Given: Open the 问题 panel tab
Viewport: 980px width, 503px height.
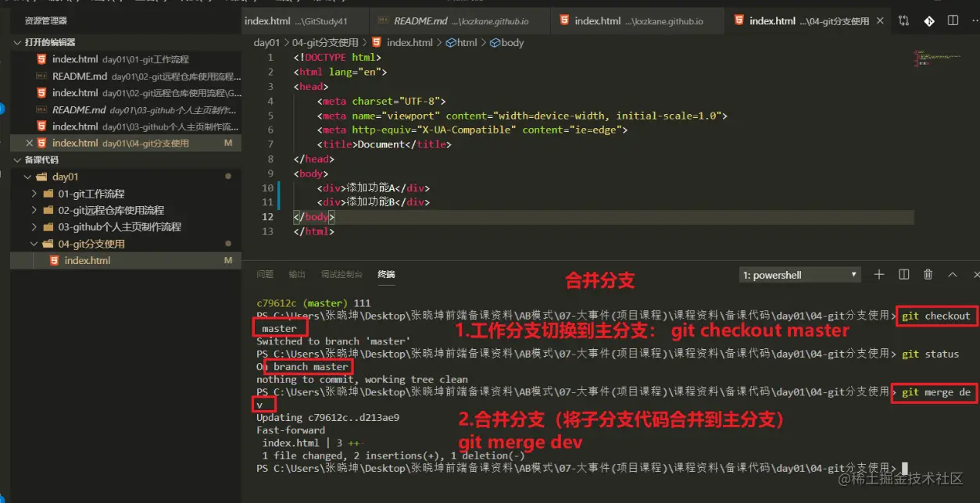Looking at the screenshot, I should click(265, 274).
